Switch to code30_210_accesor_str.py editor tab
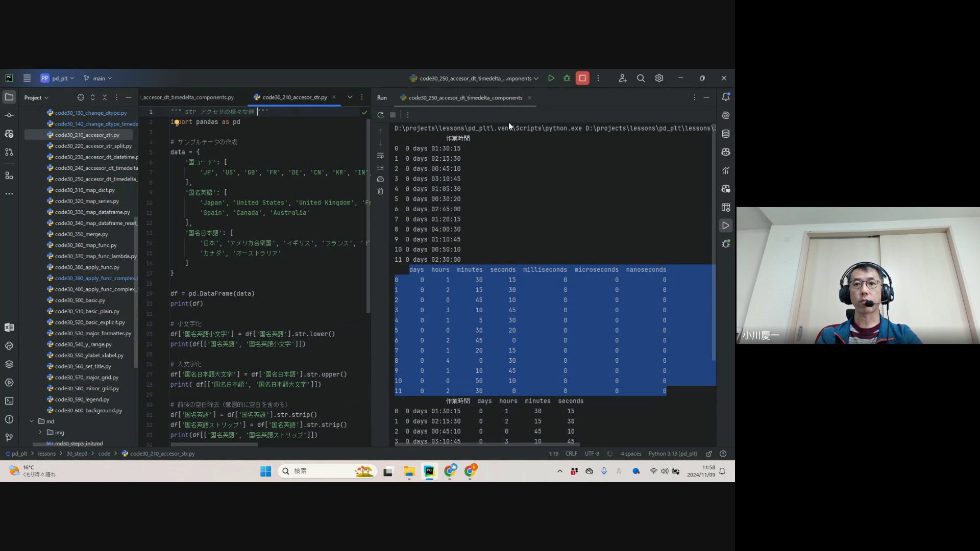 coord(295,97)
